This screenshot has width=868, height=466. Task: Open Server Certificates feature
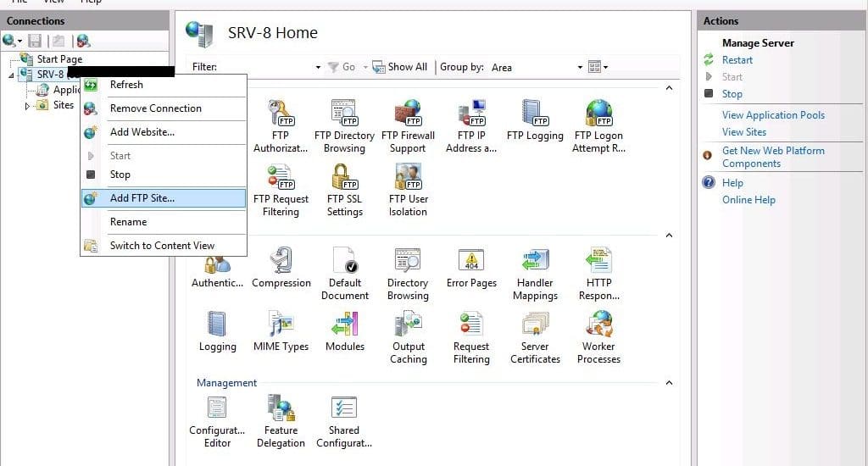click(535, 337)
